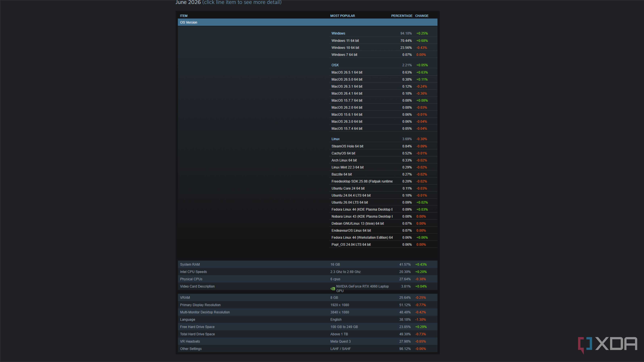Image resolution: width=644 pixels, height=362 pixels.
Task: Click Bazzite 64 bit entry
Action: pyautogui.click(x=383, y=174)
